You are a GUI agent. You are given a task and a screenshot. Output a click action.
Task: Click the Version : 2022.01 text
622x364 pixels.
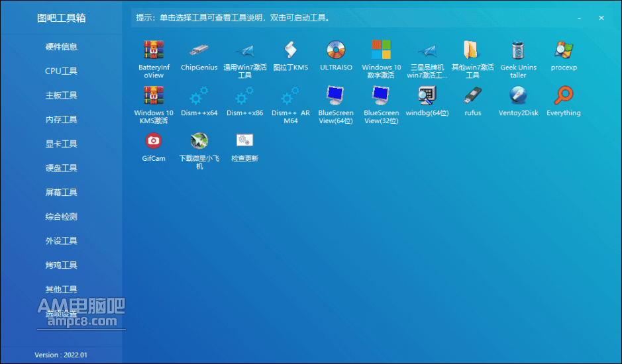coord(61,355)
